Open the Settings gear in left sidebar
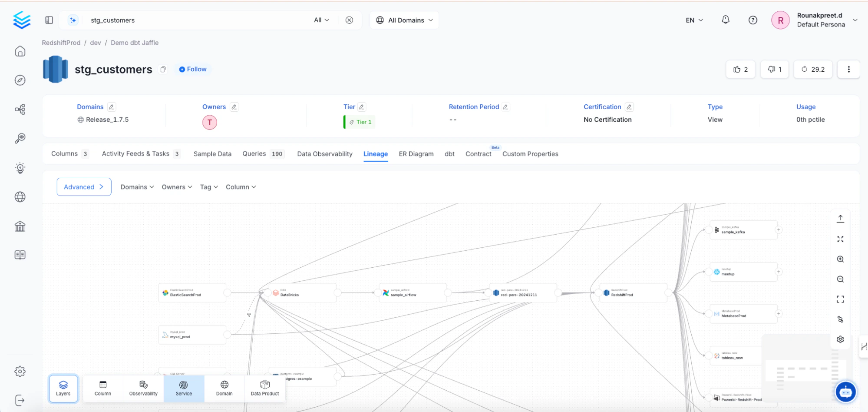The width and height of the screenshot is (868, 412). point(20,372)
